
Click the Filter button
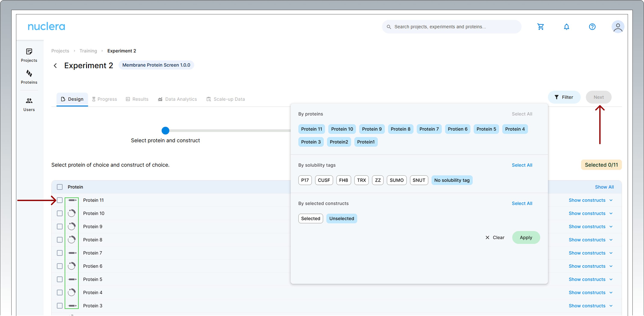pos(564,97)
